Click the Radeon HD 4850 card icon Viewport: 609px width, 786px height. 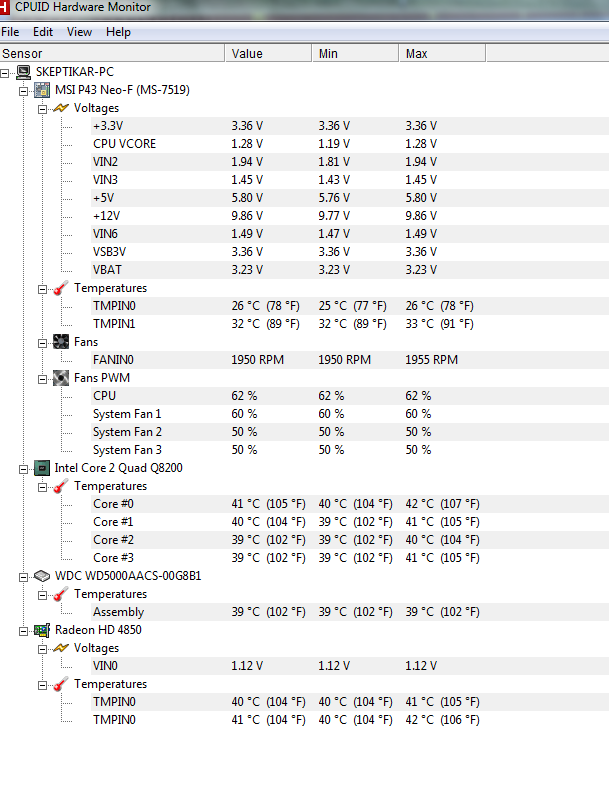[x=42, y=631]
